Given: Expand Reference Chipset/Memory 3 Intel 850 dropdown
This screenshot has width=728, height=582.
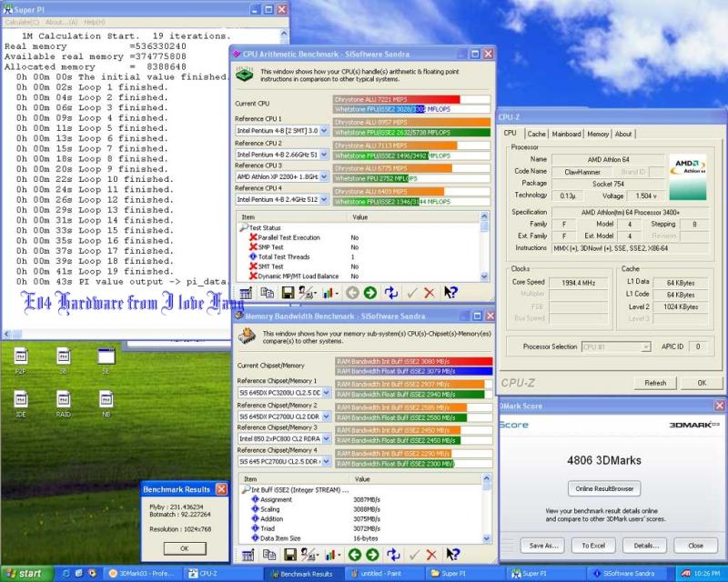Looking at the screenshot, I should pyautogui.click(x=327, y=438).
